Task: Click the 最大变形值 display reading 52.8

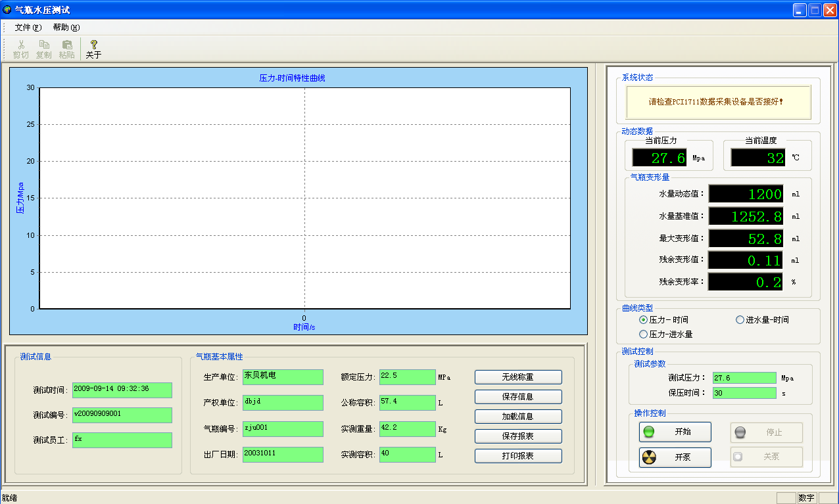Action: point(746,239)
